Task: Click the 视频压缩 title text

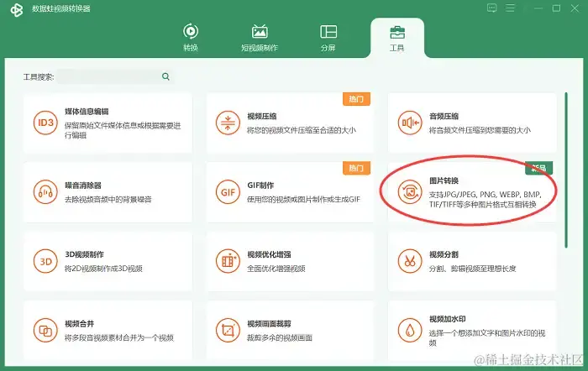Action: coord(262,116)
